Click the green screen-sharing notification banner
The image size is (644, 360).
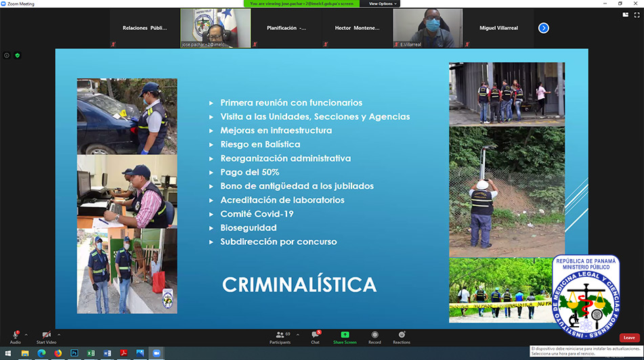tap(301, 3)
